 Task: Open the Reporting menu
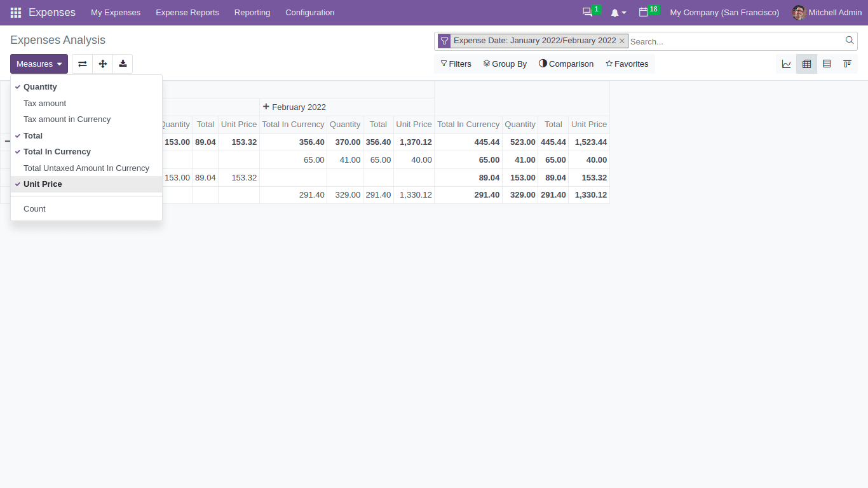(x=252, y=12)
